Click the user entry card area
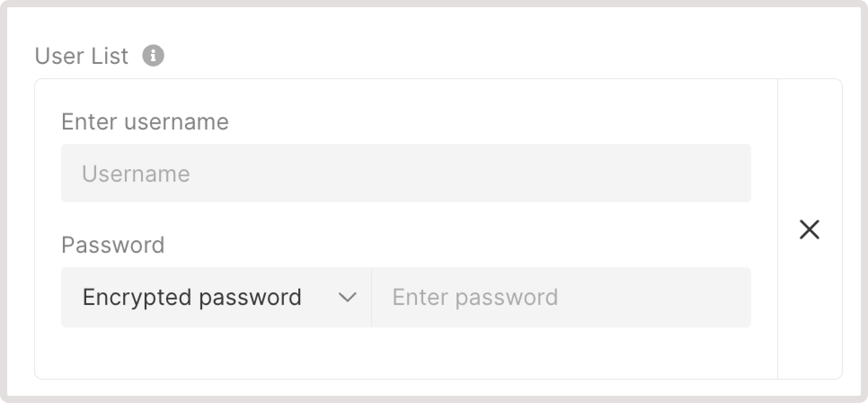868x403 pixels. (x=404, y=355)
